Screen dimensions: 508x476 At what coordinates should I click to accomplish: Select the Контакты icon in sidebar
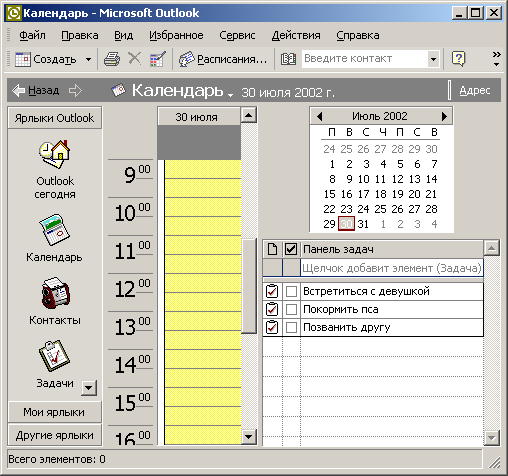(x=55, y=293)
